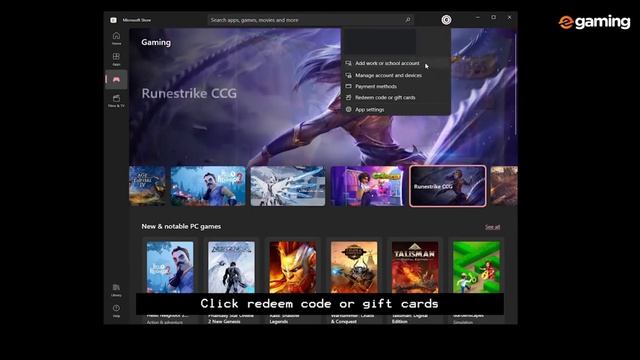Select the Hello Neighbor 2 carousel thumbnail

click(208, 186)
